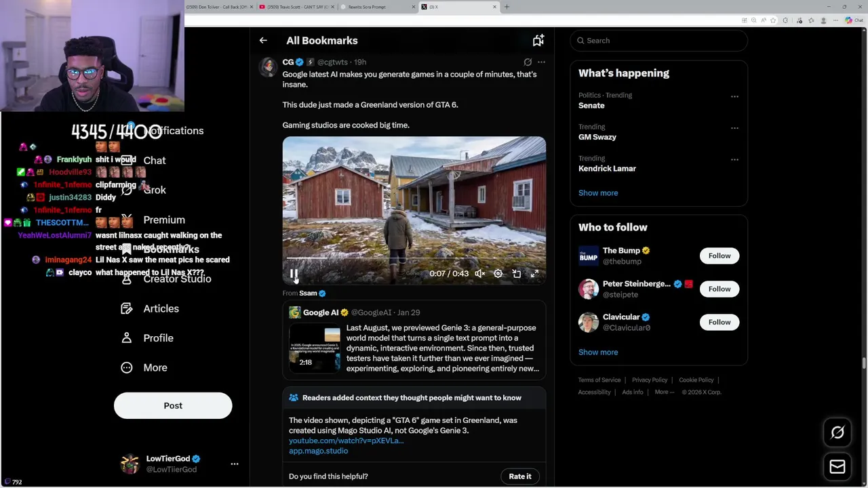Toggle picture-in-picture on the video
Image resolution: width=868 pixels, height=488 pixels.
[517, 274]
